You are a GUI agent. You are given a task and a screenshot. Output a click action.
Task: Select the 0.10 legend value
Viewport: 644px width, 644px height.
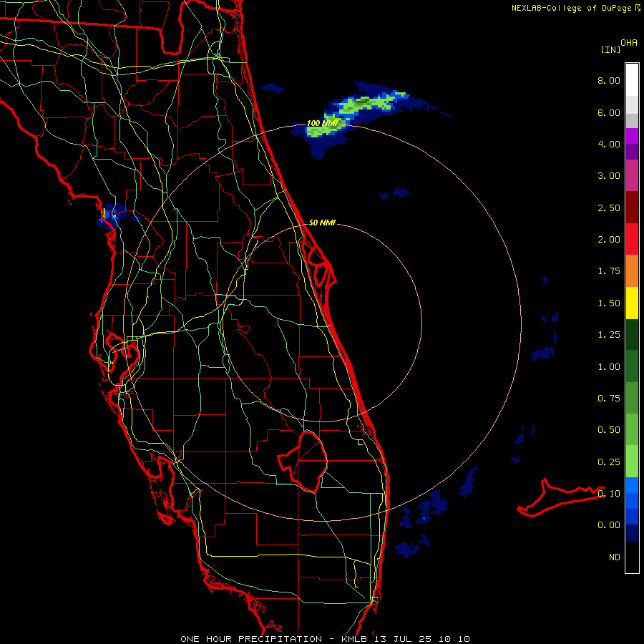tap(609, 494)
